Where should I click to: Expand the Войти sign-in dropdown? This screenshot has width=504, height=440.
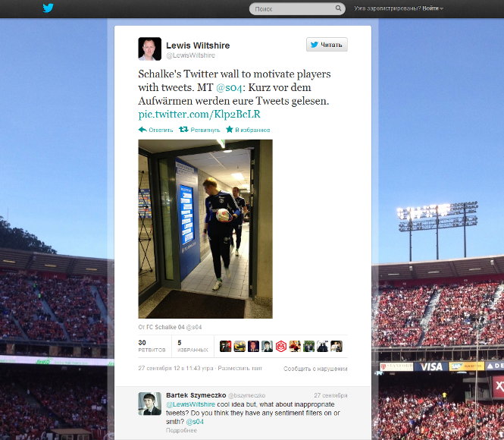point(433,8)
